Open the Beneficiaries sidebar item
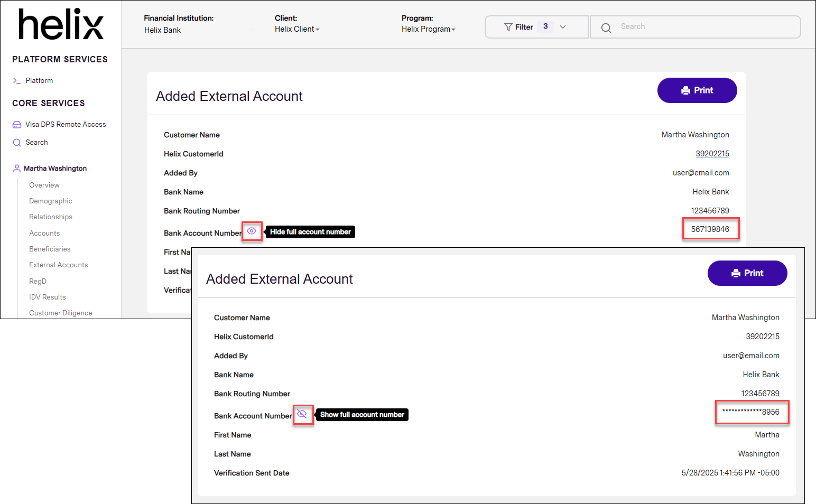This screenshot has width=816, height=504. tap(50, 249)
